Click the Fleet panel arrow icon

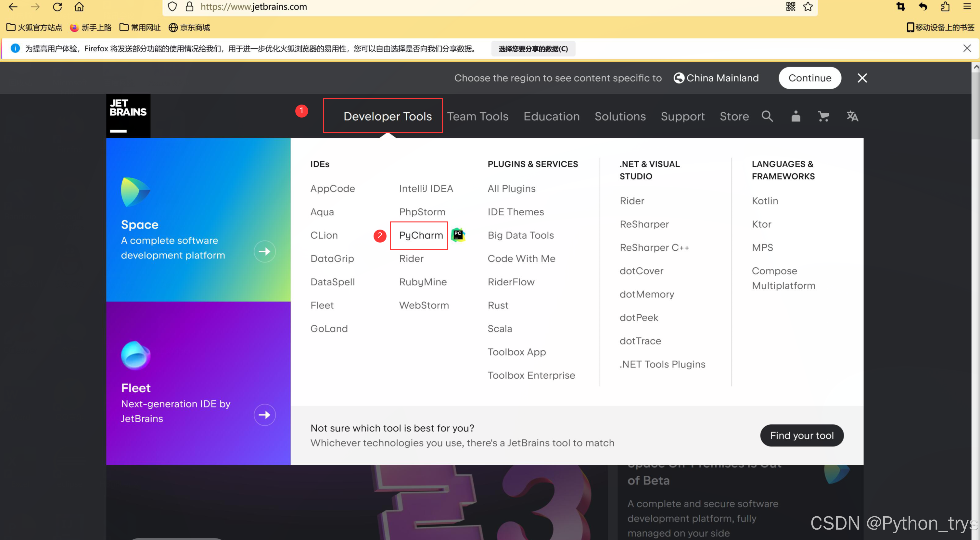click(x=264, y=415)
